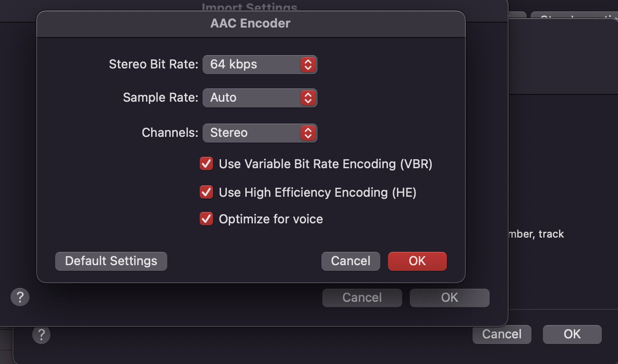Cancel the AAC Encoder dialog
Image resolution: width=618 pixels, height=364 pixels.
coord(350,261)
